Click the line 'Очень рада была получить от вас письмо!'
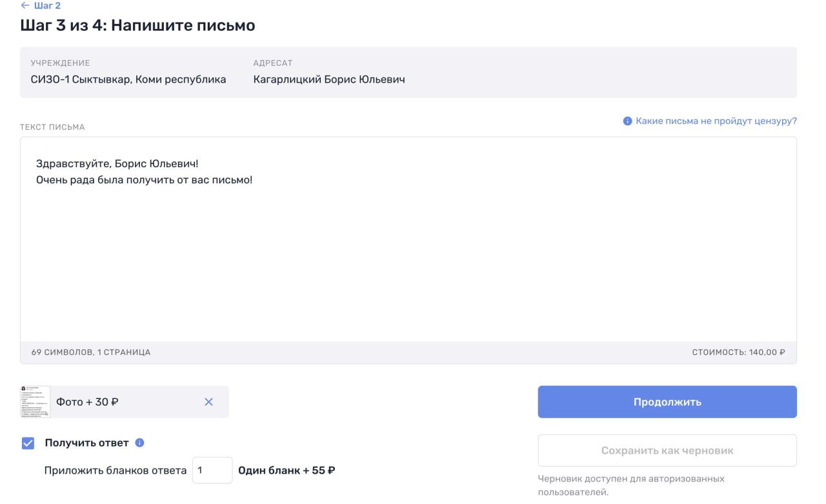 coord(145,179)
